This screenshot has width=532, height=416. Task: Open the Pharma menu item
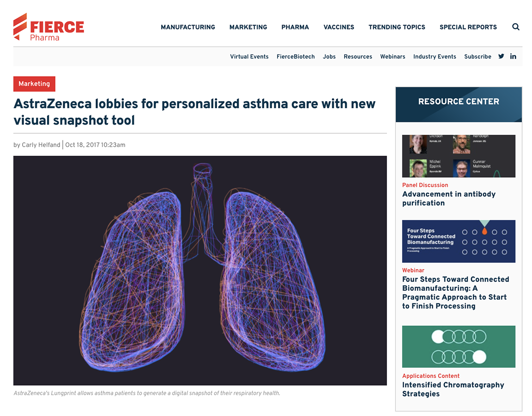point(295,27)
